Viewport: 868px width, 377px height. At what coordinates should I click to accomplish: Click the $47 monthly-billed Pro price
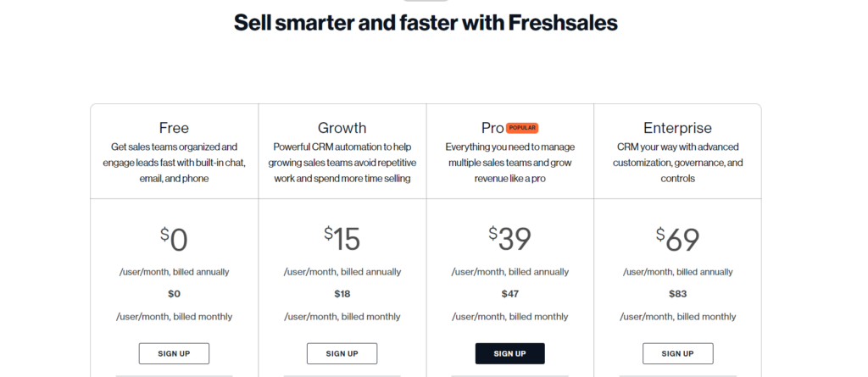pyautogui.click(x=509, y=294)
